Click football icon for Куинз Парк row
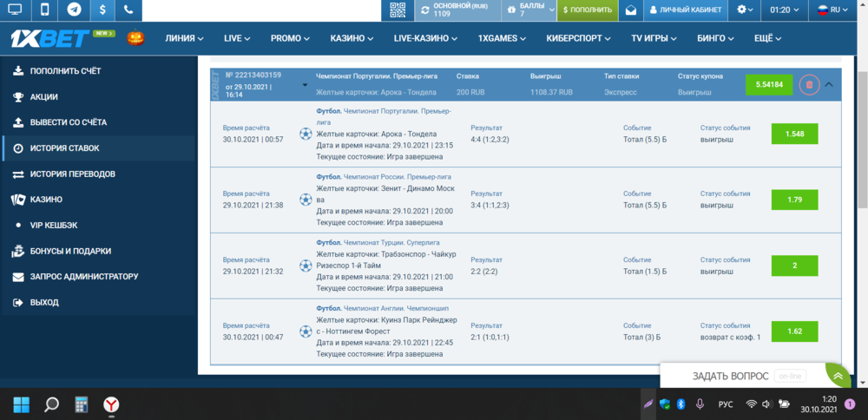The image size is (868, 420). (x=306, y=331)
